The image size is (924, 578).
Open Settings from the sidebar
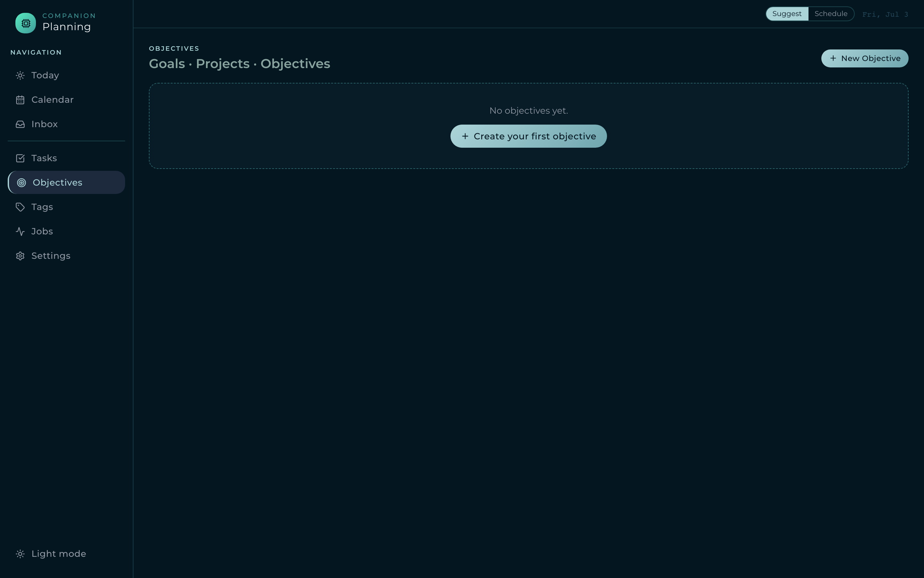66,256
